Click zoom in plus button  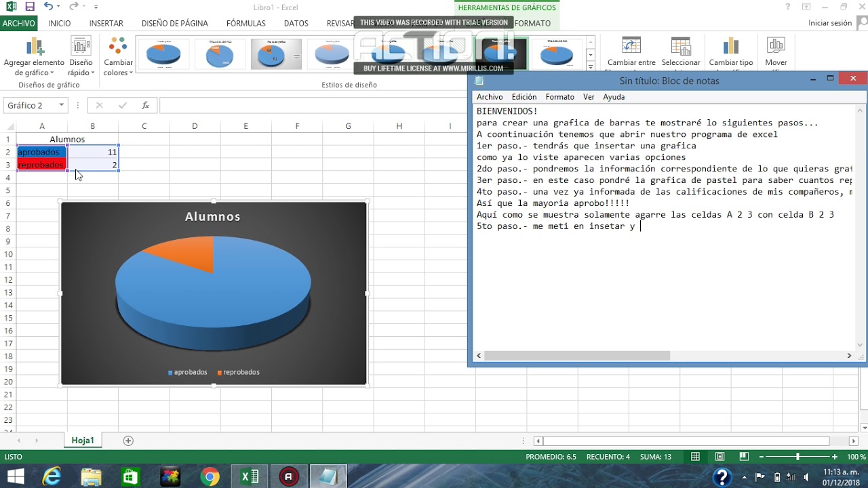tap(835, 457)
